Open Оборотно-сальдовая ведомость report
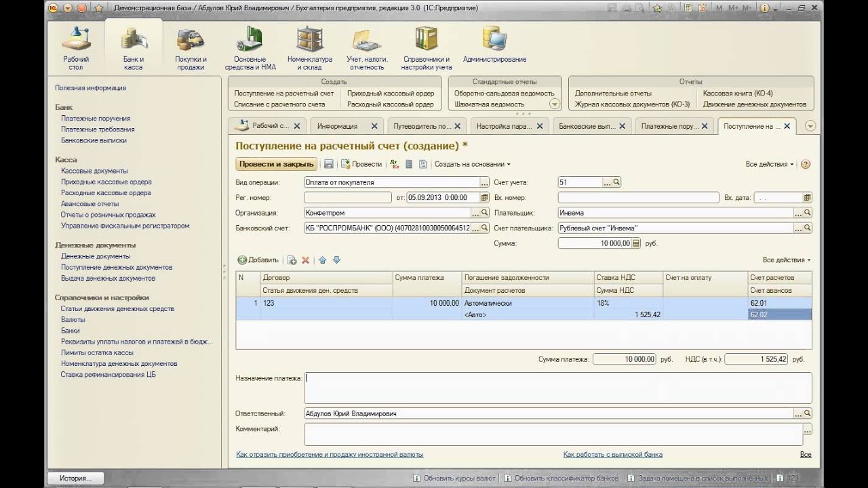 coord(504,94)
